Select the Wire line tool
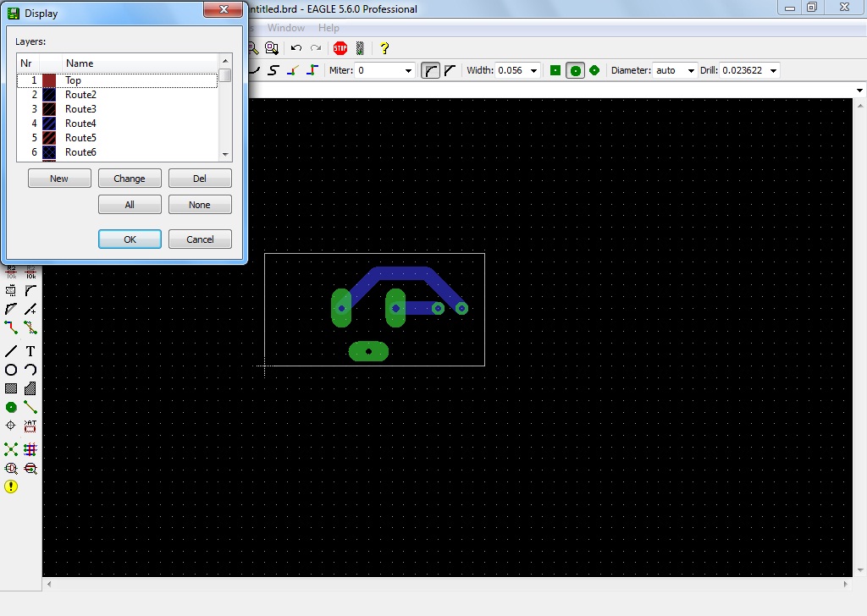The height and width of the screenshot is (616, 867). coord(11,351)
